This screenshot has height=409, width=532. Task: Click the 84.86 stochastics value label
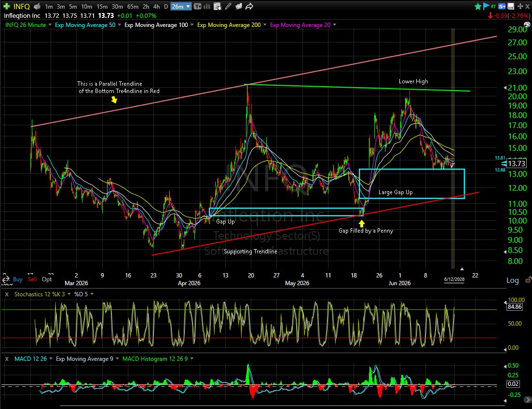pyautogui.click(x=514, y=307)
